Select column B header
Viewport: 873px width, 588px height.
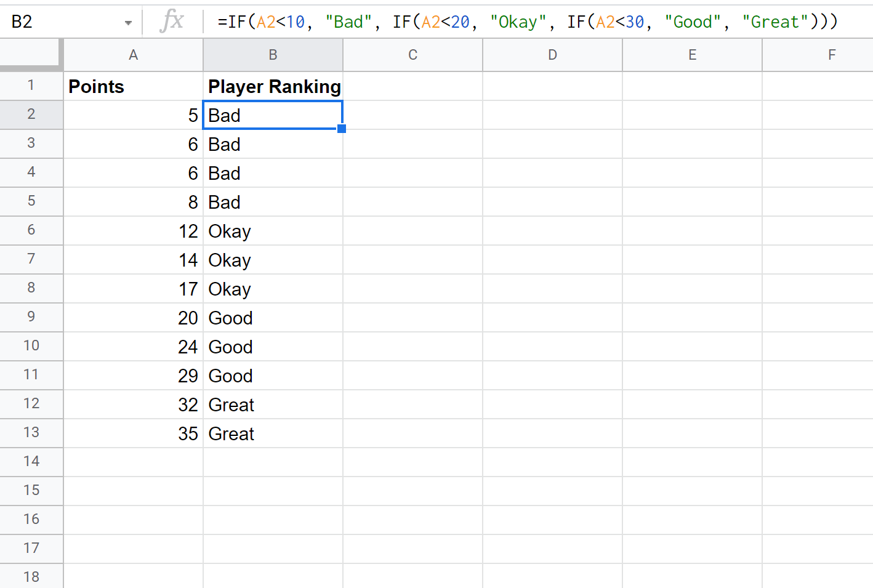(x=273, y=55)
